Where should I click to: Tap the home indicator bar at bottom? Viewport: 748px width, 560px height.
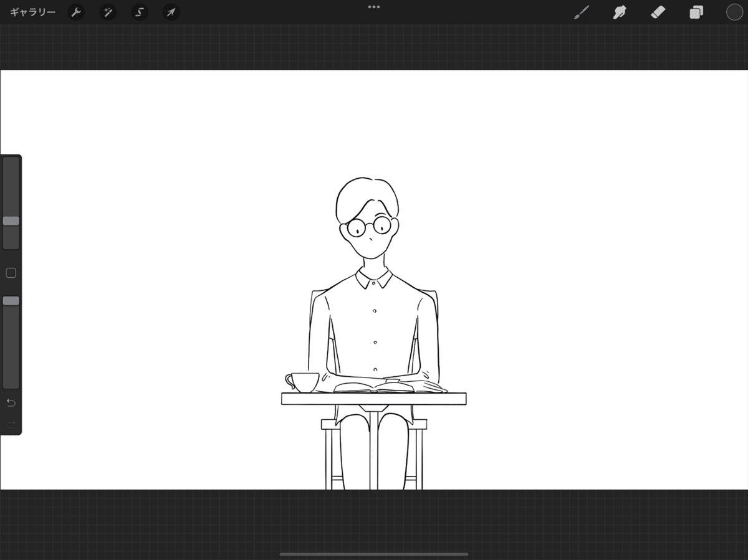374,554
